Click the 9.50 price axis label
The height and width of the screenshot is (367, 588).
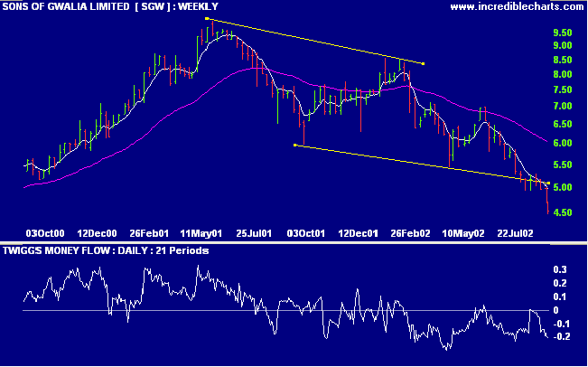563,33
